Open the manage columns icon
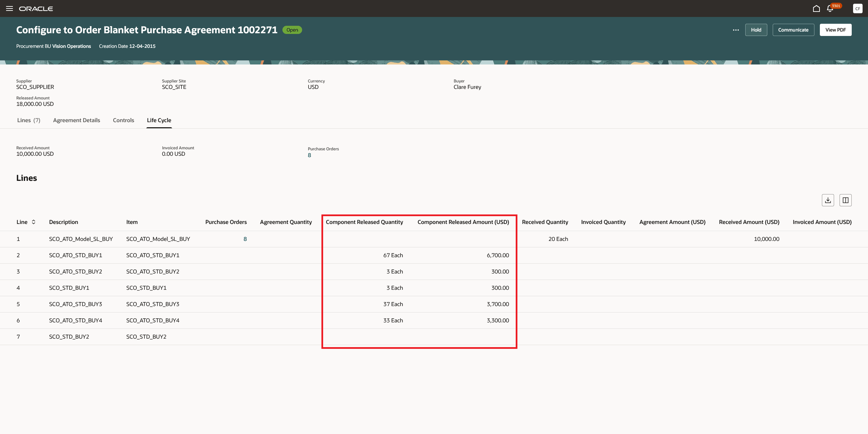The image size is (868, 434). pos(845,200)
